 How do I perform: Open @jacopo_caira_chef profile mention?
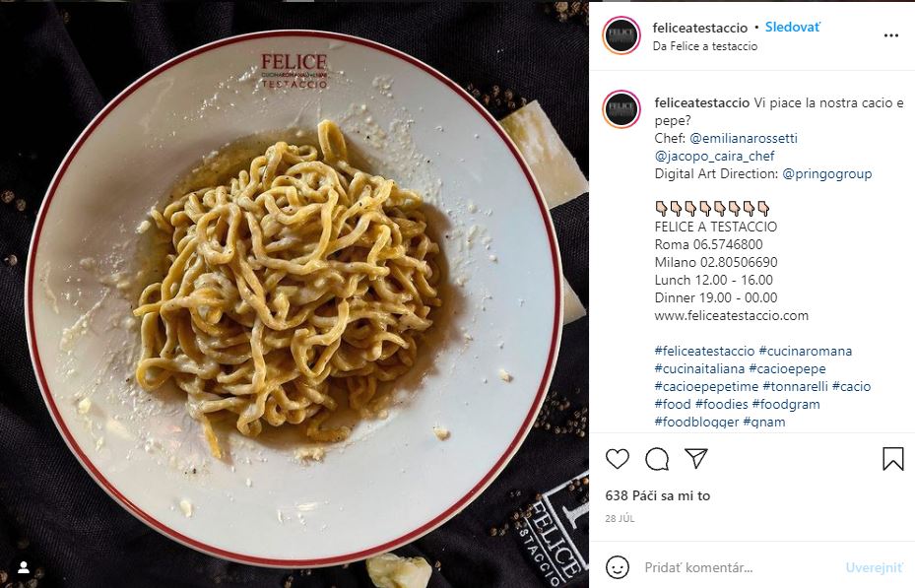click(715, 157)
